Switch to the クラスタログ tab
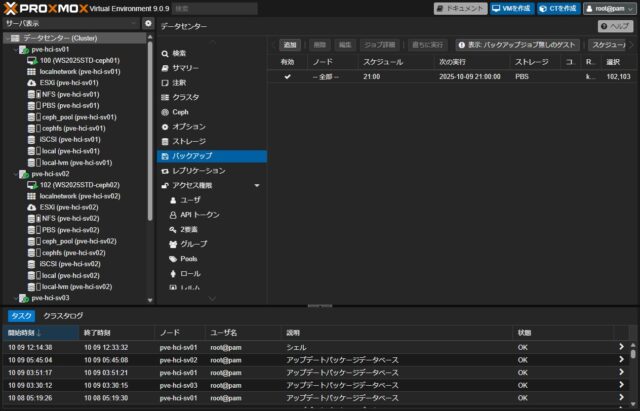Screen dimensions: 640x411 point(63,315)
